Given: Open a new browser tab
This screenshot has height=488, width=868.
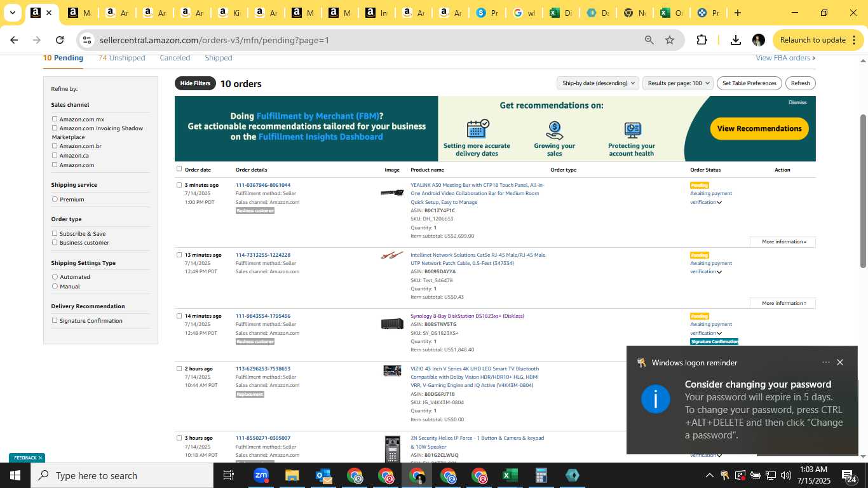Looking at the screenshot, I should (737, 13).
